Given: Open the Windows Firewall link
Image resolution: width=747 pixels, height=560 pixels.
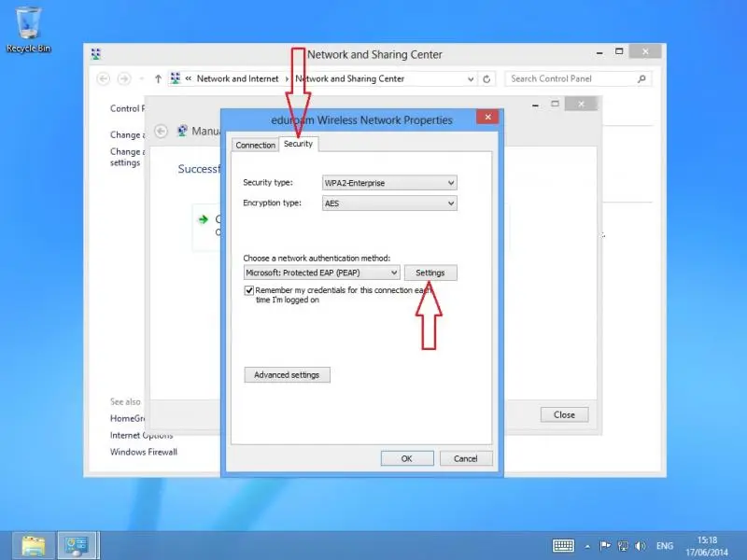Looking at the screenshot, I should pyautogui.click(x=143, y=452).
